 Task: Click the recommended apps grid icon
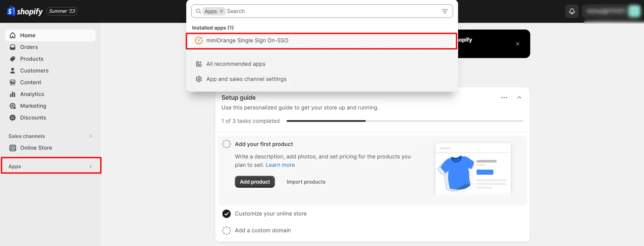(199, 64)
